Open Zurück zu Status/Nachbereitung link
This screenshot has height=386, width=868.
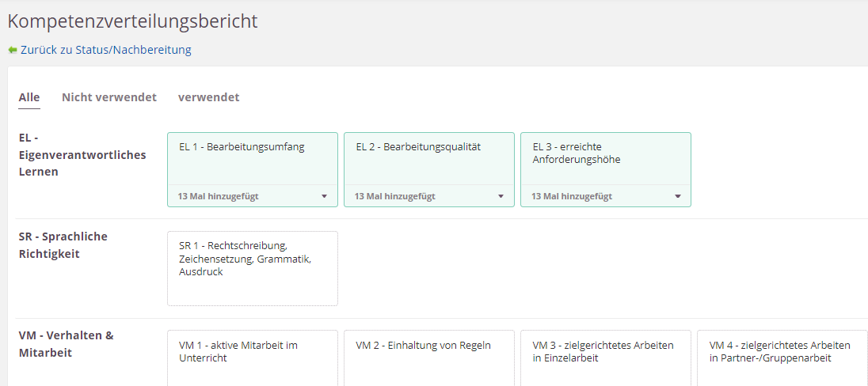coord(105,50)
